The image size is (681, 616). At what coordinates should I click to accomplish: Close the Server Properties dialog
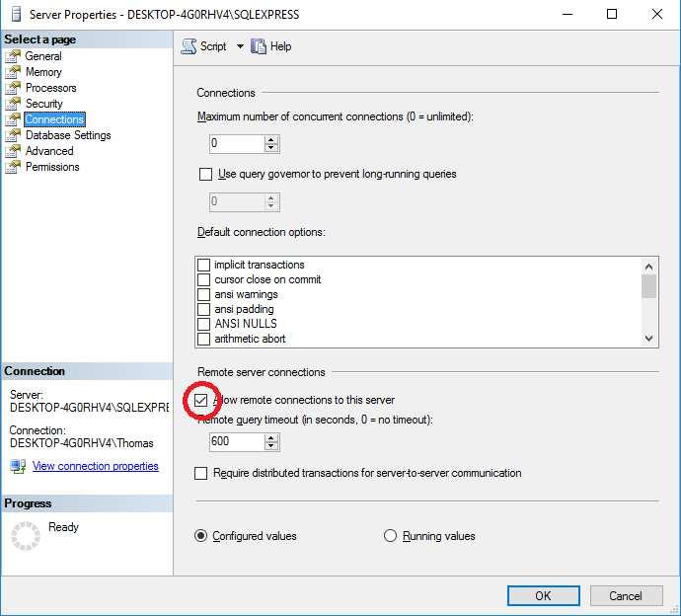[x=657, y=15]
